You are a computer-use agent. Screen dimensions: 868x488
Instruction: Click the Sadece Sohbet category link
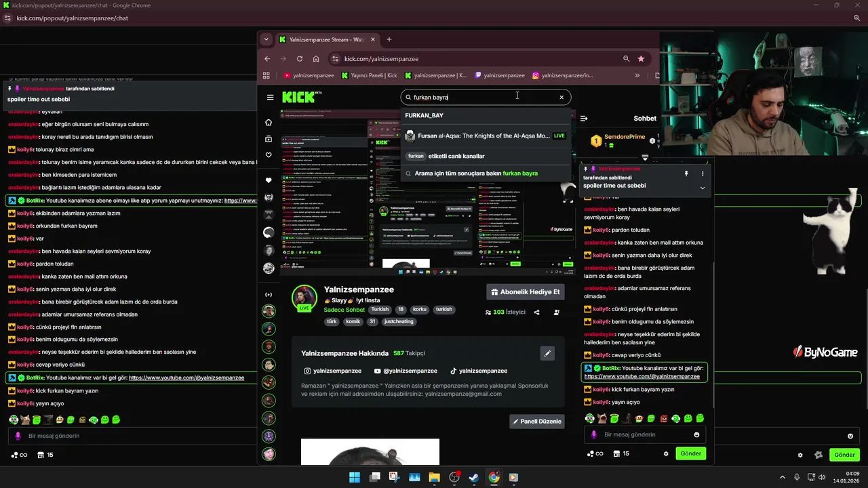point(344,310)
